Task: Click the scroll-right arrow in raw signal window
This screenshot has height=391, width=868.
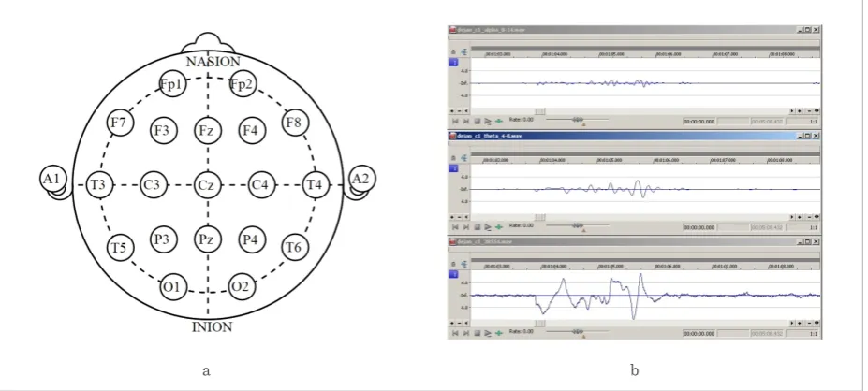Action: pos(792,323)
